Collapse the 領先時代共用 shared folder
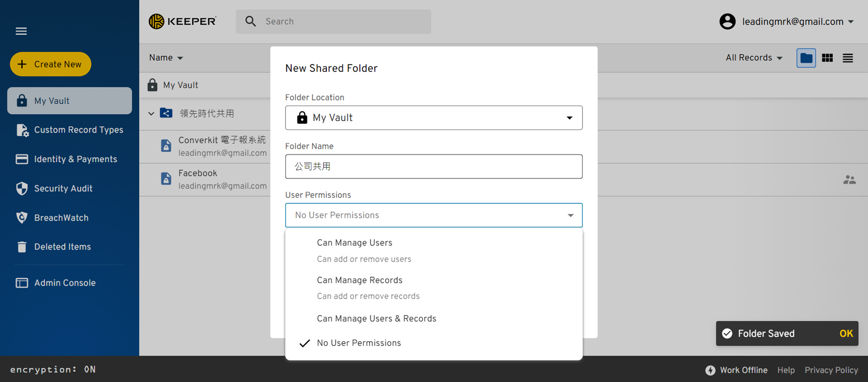Image resolution: width=868 pixels, height=382 pixels. tap(151, 114)
